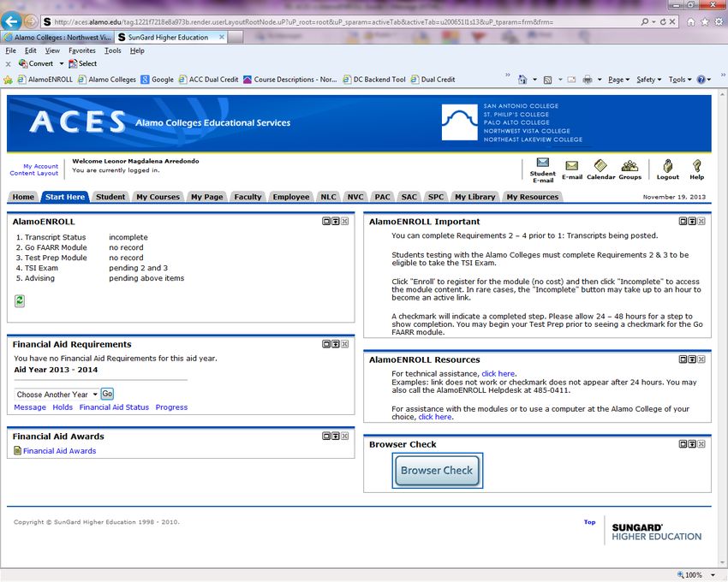Image resolution: width=728 pixels, height=582 pixels.
Task: Click the Top link in footer
Action: click(589, 522)
